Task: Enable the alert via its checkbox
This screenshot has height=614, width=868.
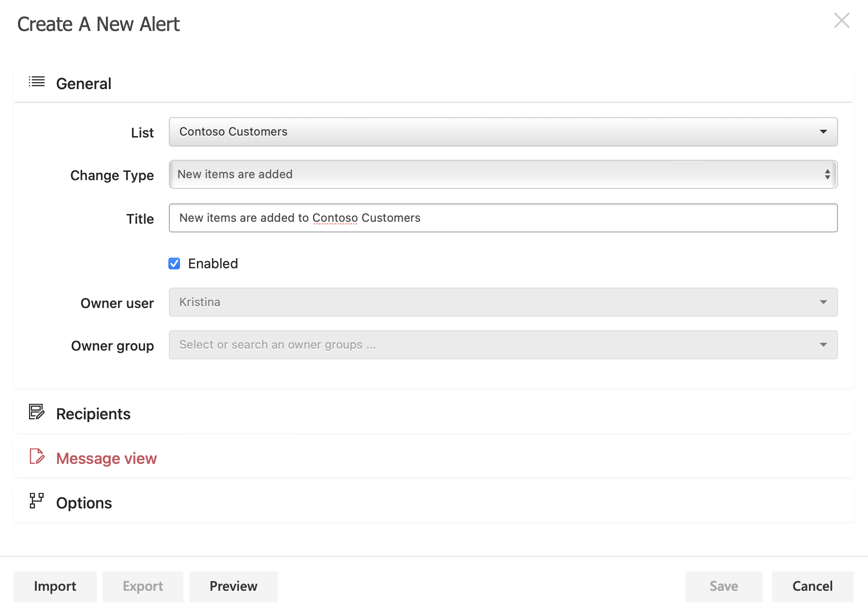Action: point(174,263)
